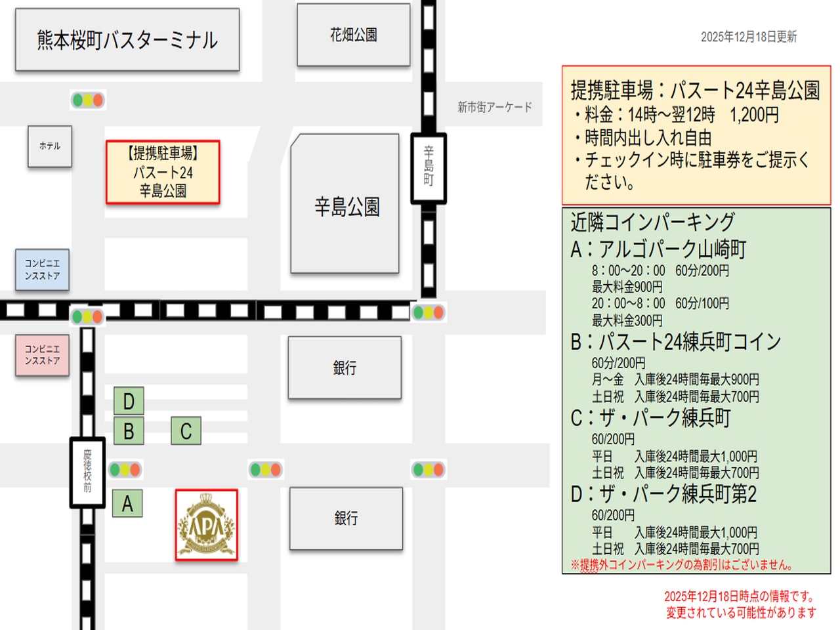
Task: Click the 花畑公園 map label
Action: pyautogui.click(x=353, y=35)
